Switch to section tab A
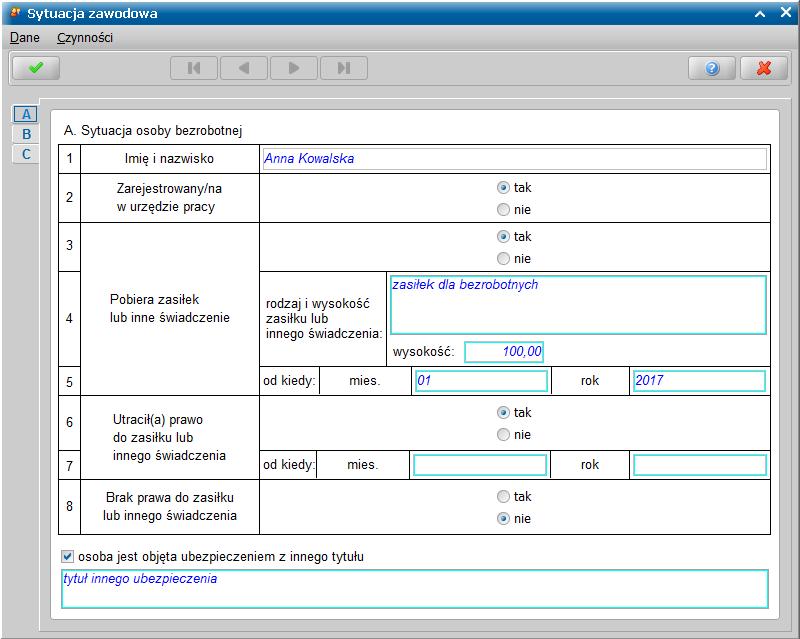 26,114
